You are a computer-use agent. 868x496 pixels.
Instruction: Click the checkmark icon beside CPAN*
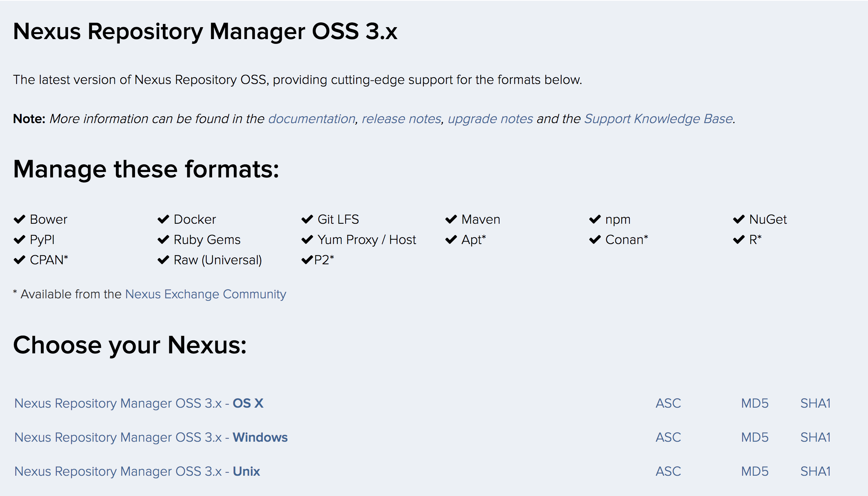pos(19,260)
